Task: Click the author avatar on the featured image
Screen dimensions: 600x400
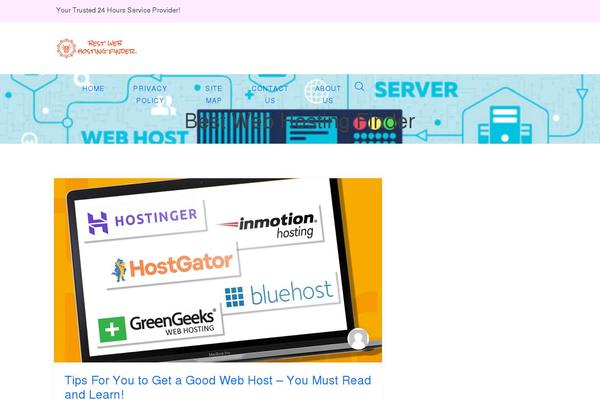Action: click(x=358, y=338)
